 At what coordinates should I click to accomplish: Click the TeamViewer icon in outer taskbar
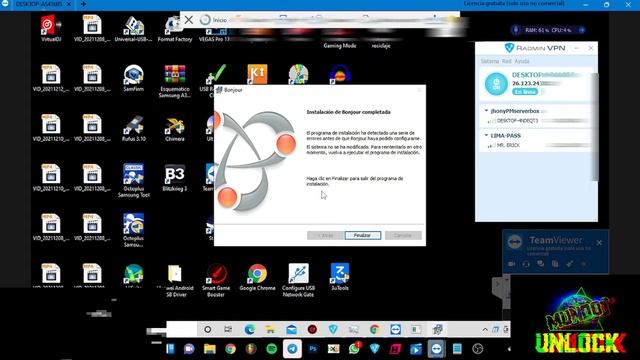(x=436, y=349)
